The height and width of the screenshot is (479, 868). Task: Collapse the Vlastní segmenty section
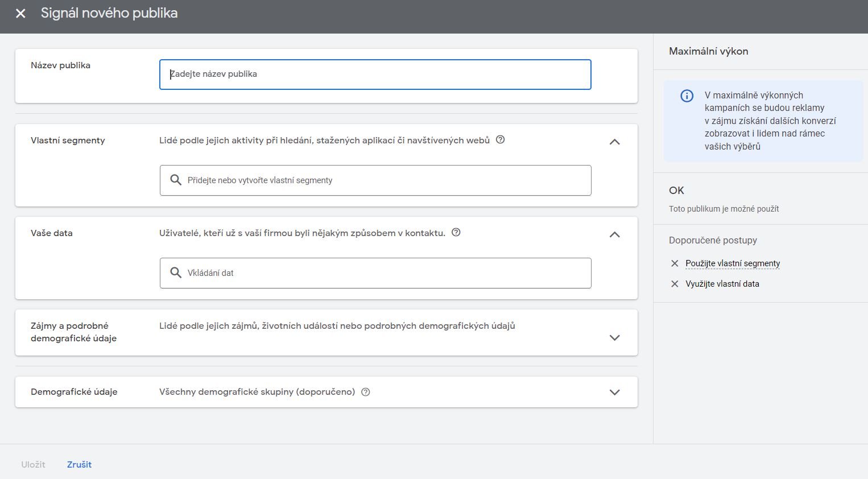614,142
